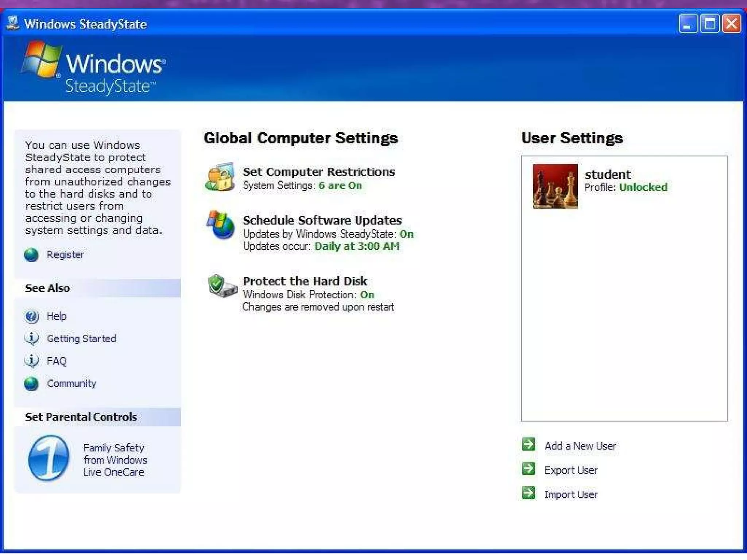Screen dimensions: 747x560
Task: Open Schedule Software Updates heading link
Action: [x=322, y=220]
